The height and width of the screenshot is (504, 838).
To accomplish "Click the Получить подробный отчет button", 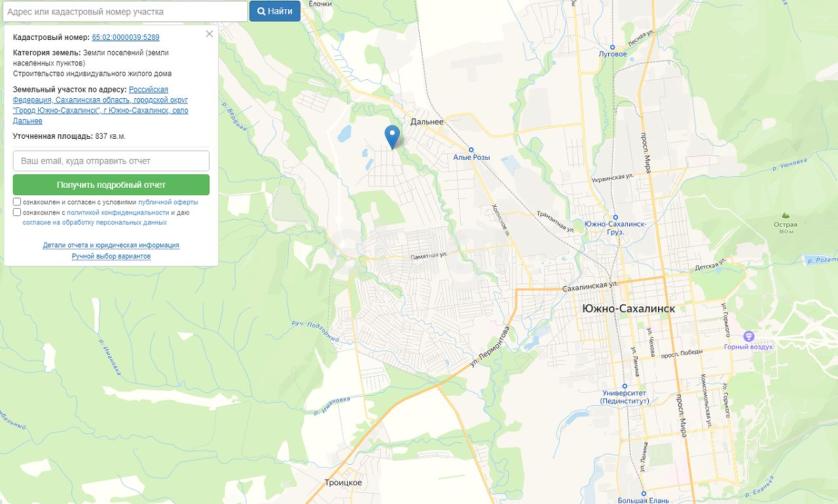I will [111, 185].
